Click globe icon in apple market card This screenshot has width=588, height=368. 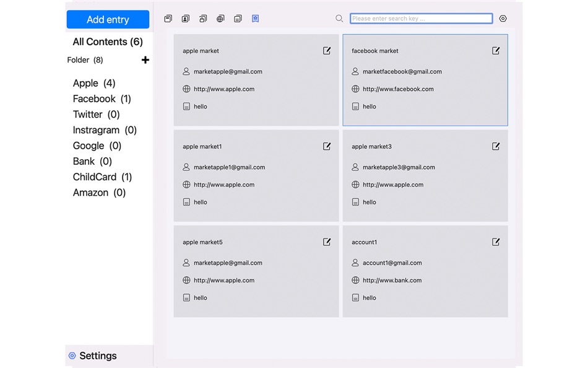coord(186,89)
